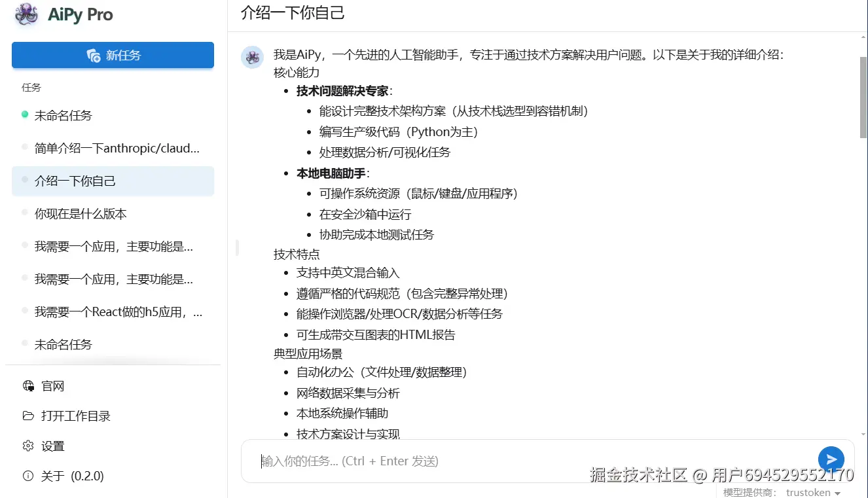Click the heading 典型应用场景
The image size is (868, 498).
click(308, 354)
